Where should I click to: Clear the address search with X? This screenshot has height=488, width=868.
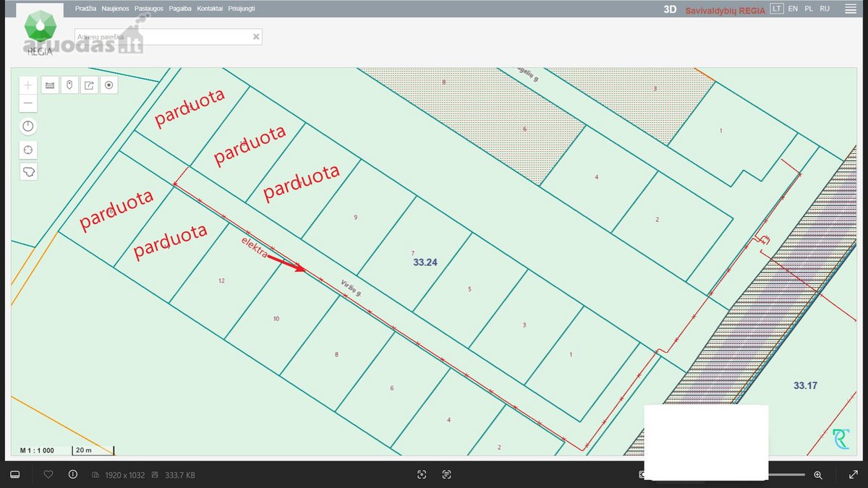click(255, 36)
